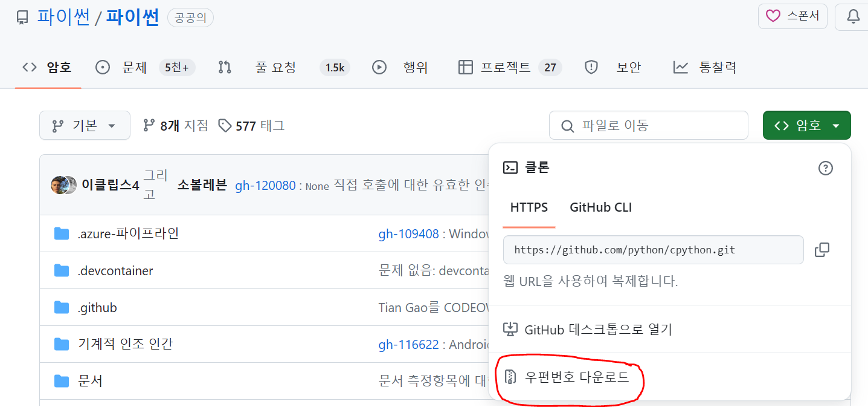Click the 1.5k pull requests counter

[335, 67]
